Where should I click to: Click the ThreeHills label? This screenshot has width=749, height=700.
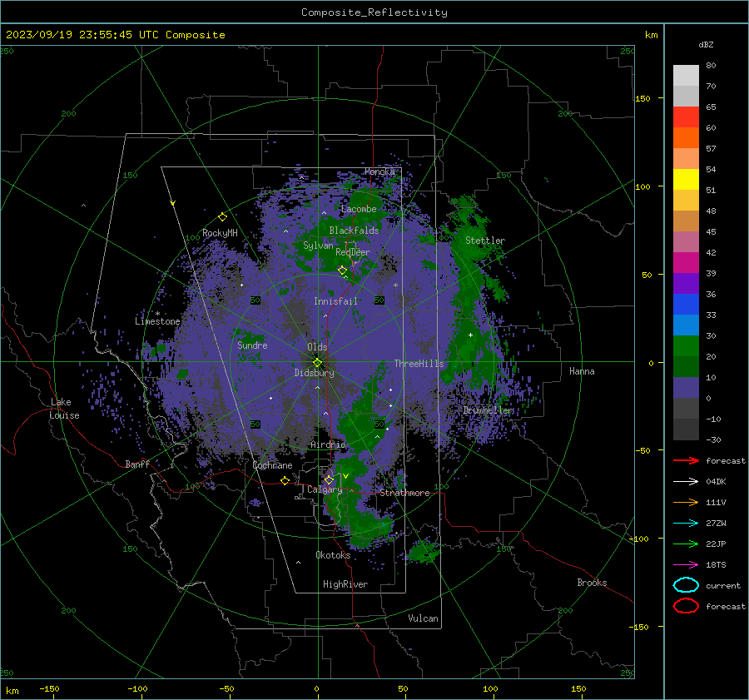point(419,364)
